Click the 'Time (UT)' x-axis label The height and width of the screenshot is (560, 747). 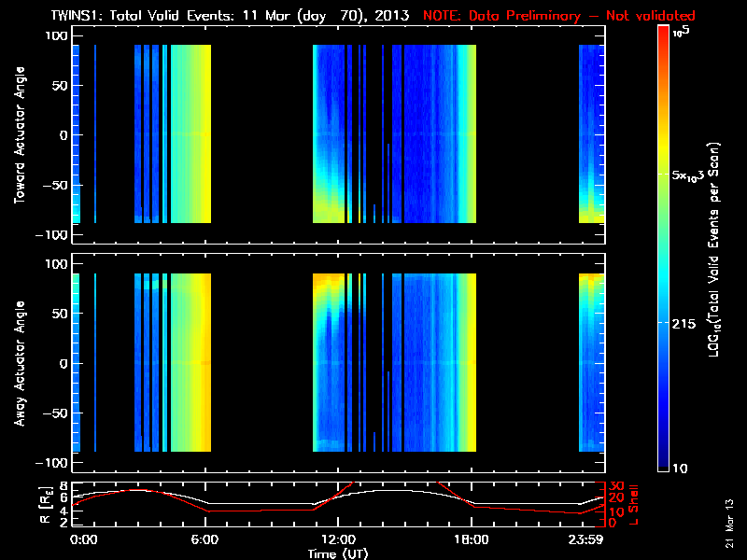pos(339,553)
